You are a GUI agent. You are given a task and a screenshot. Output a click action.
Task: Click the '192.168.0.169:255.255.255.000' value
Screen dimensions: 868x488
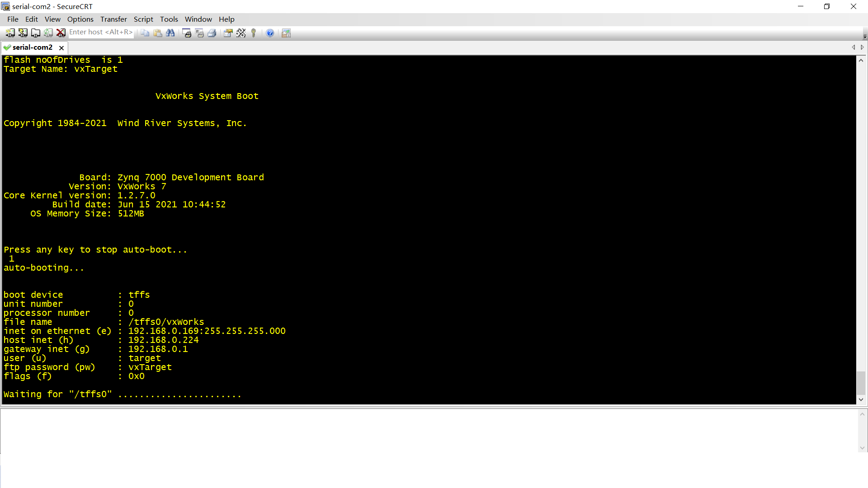[207, 331]
